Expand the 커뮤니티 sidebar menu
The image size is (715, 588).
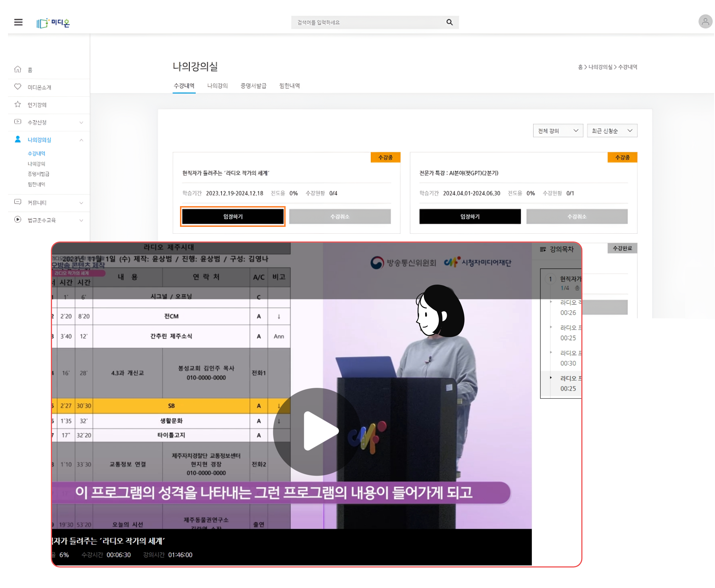pos(81,203)
